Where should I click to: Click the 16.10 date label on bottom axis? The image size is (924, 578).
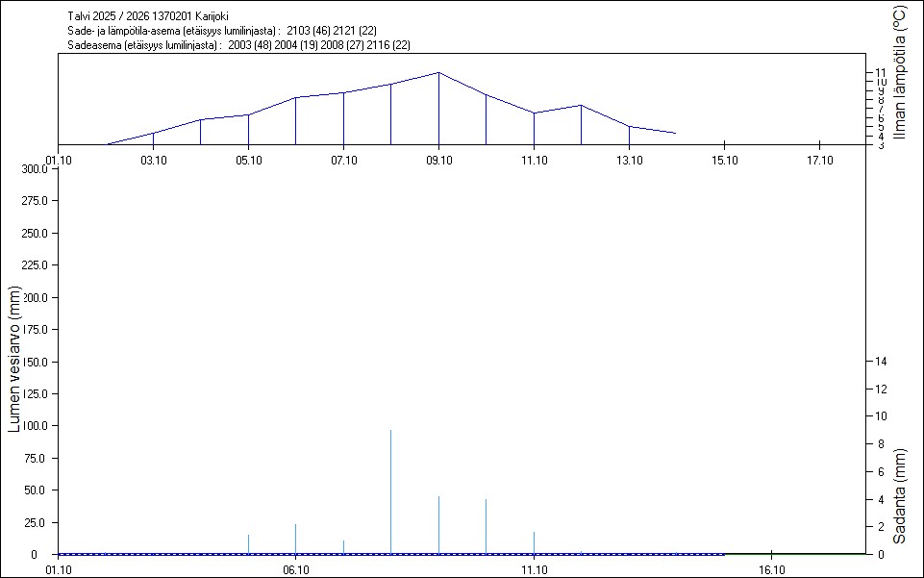pos(772,569)
